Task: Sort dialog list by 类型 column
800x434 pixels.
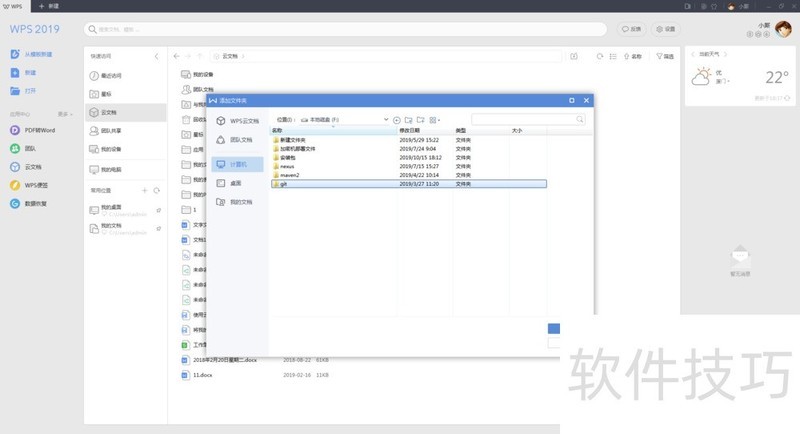Action: [481, 131]
